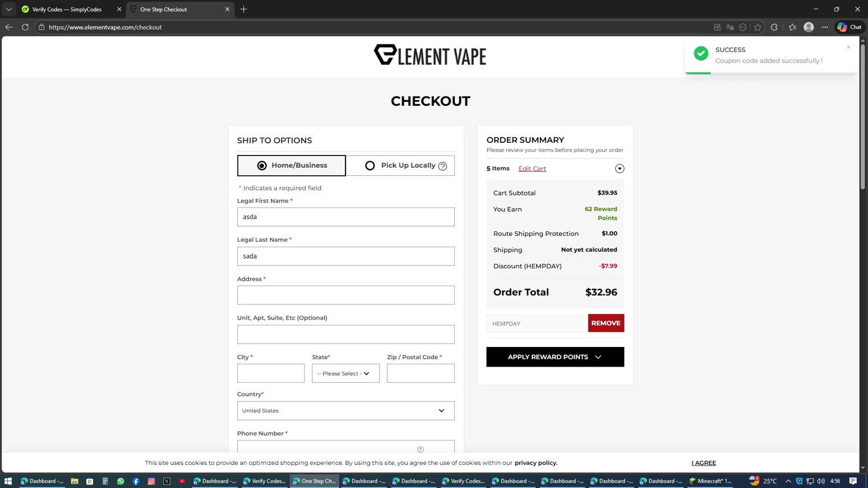Accept cookies with I AGREE
Viewport: 868px width, 488px height.
coord(704,463)
